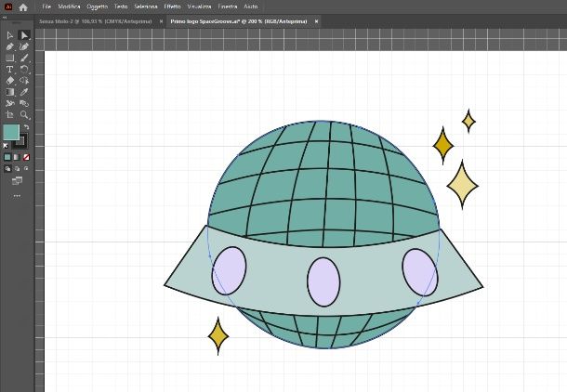Click the vertical ruler beside the canvas
The height and width of the screenshot is (392, 567).
[39, 221]
